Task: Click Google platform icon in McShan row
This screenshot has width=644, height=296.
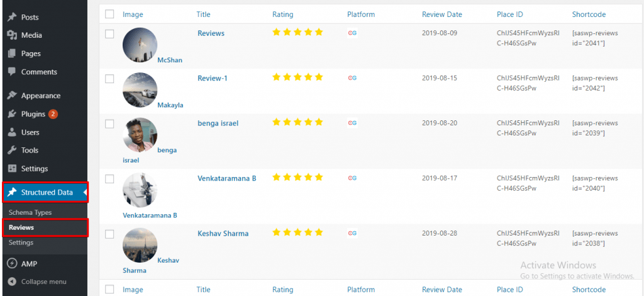Action: 352,33
